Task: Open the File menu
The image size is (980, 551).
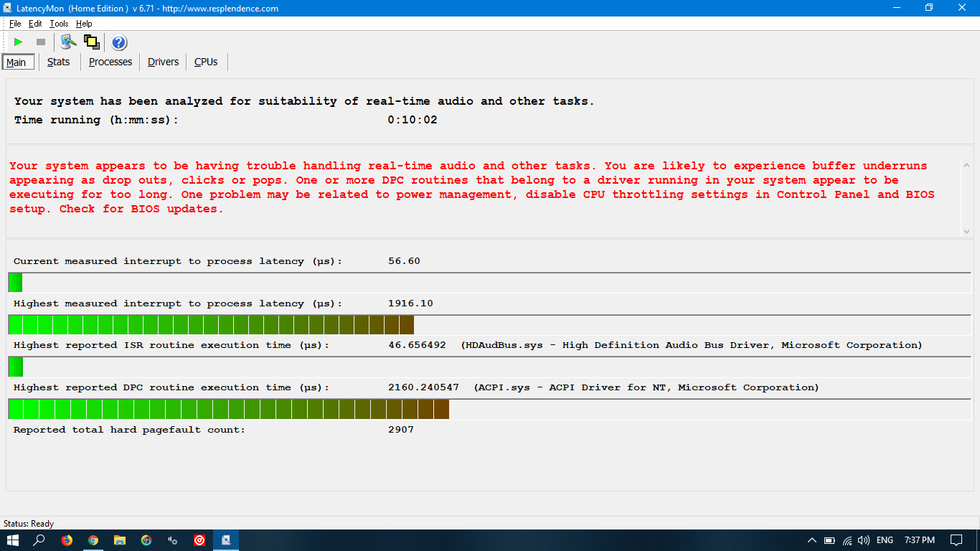Action: (x=15, y=24)
